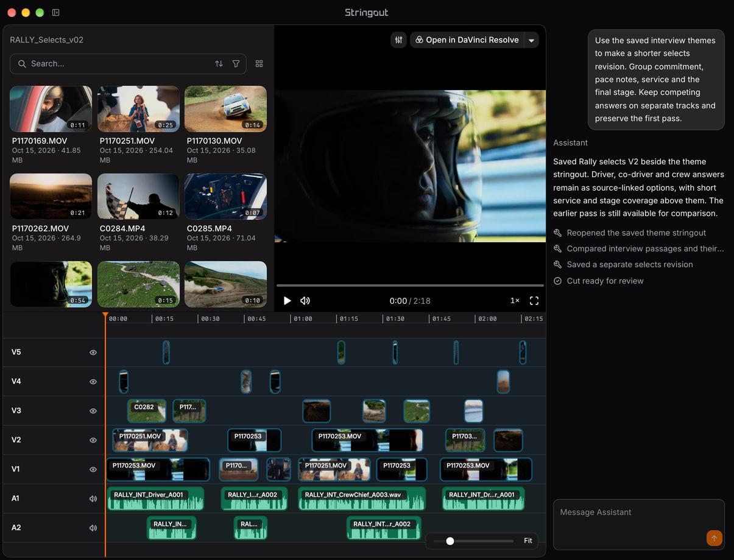The height and width of the screenshot is (560, 734).
Task: Click the 0:00 / 2:18 timecode display
Action: coord(410,301)
